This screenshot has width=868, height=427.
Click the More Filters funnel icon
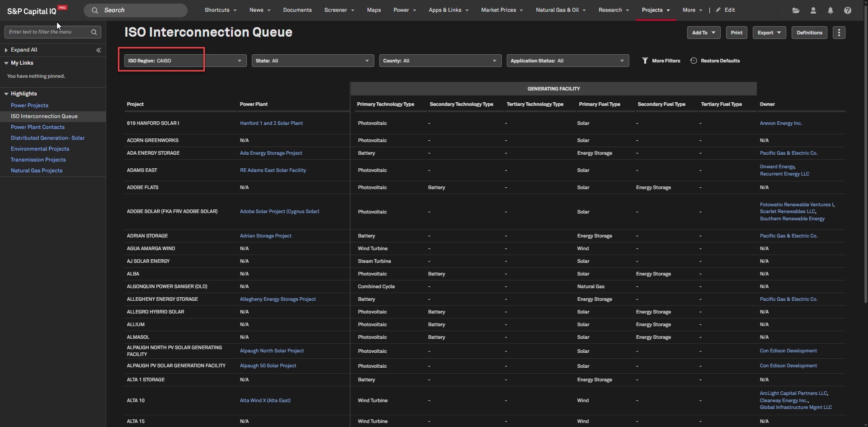click(x=645, y=61)
